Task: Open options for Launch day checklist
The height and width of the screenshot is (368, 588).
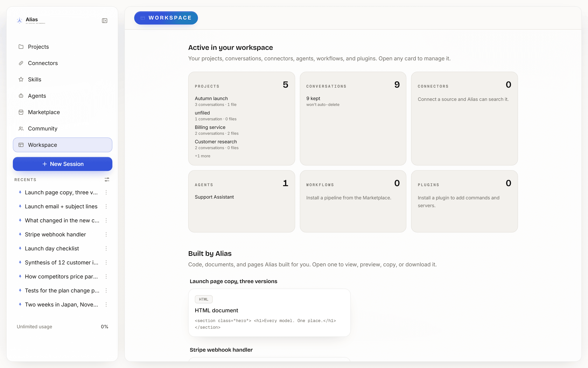Action: point(106,248)
